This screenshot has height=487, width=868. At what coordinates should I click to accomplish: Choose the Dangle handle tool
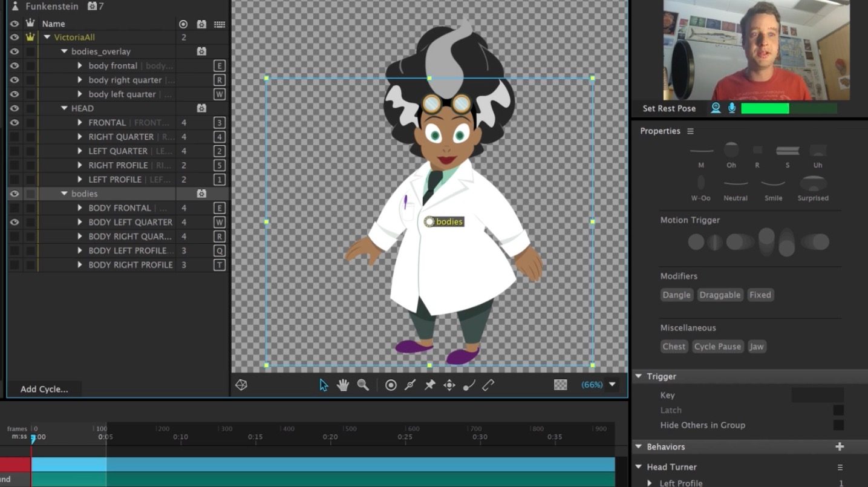pyautogui.click(x=469, y=385)
